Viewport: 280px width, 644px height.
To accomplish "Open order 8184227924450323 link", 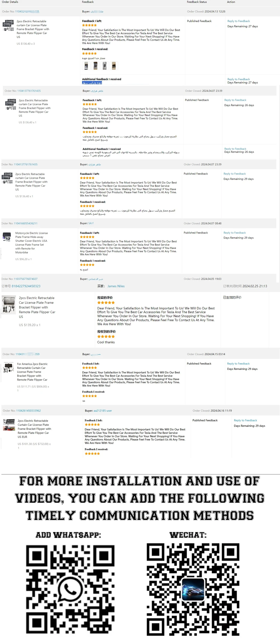I will (26, 286).
